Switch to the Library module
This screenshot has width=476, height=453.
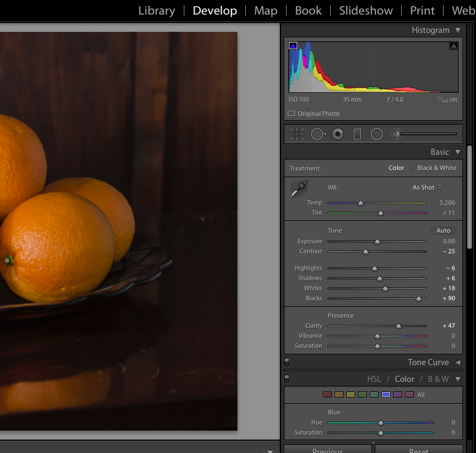(156, 11)
